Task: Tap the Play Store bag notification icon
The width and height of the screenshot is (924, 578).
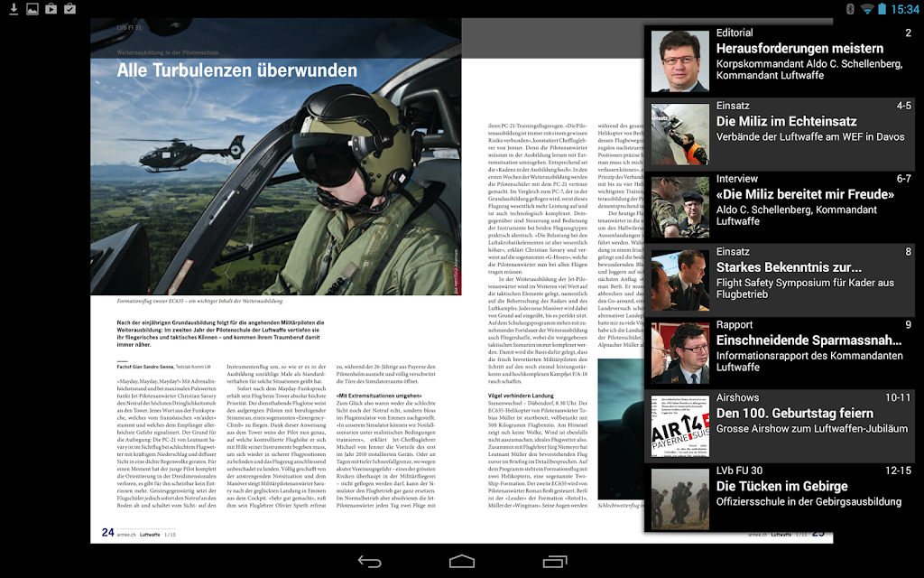Action: pyautogui.click(x=51, y=9)
